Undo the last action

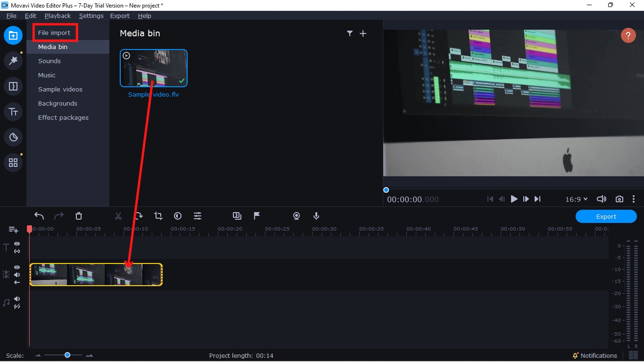coord(39,216)
